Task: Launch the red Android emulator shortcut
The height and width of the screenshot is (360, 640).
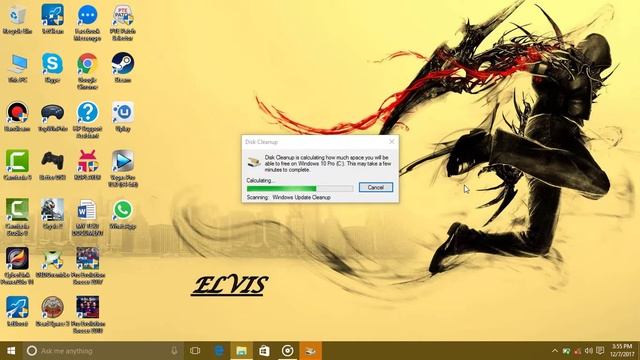Action: (87, 165)
